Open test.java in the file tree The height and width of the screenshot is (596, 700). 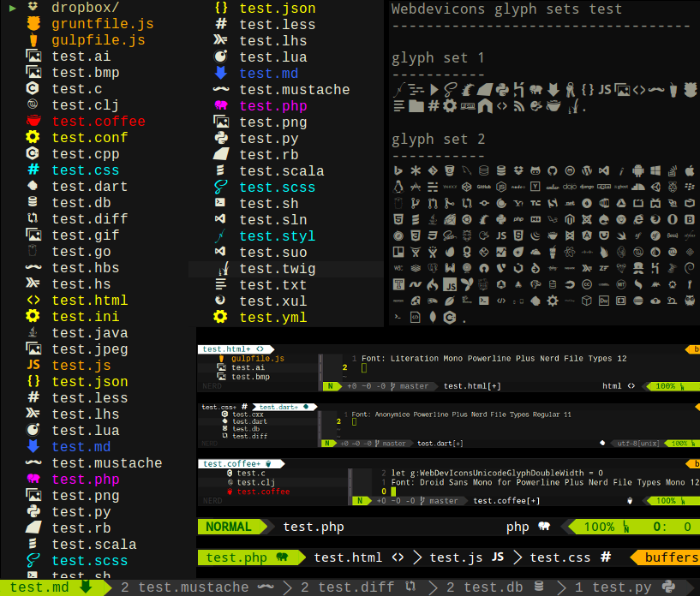(90, 333)
